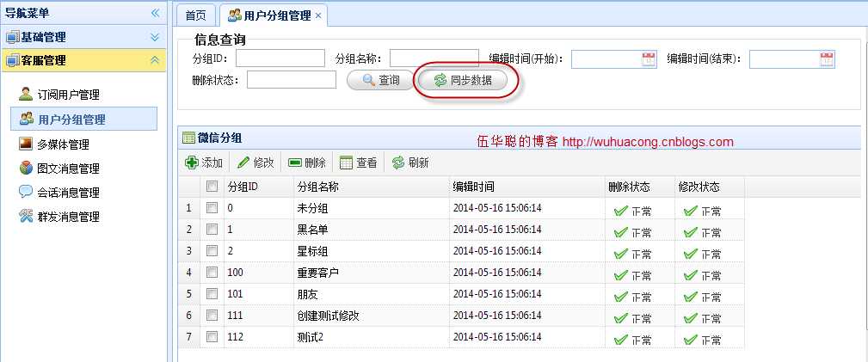Open 群发消息管理 in the sidebar
Image resolution: width=868 pixels, height=362 pixels.
click(69, 217)
